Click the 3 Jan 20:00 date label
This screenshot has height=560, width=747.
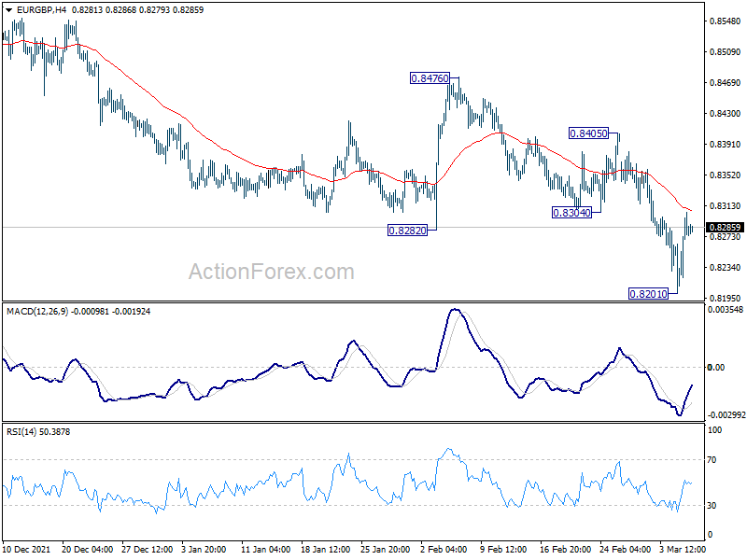click(204, 550)
